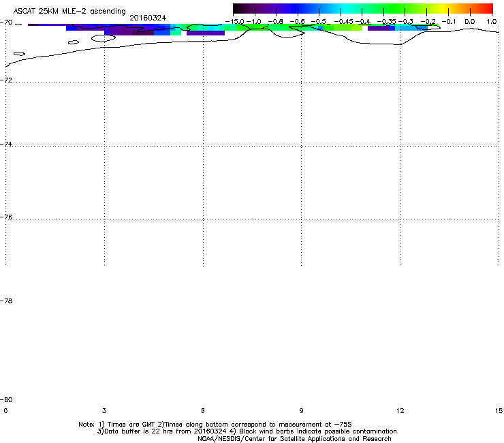Select the 15 longitude axis label
This screenshot has width=504, height=443.
tap(499, 410)
